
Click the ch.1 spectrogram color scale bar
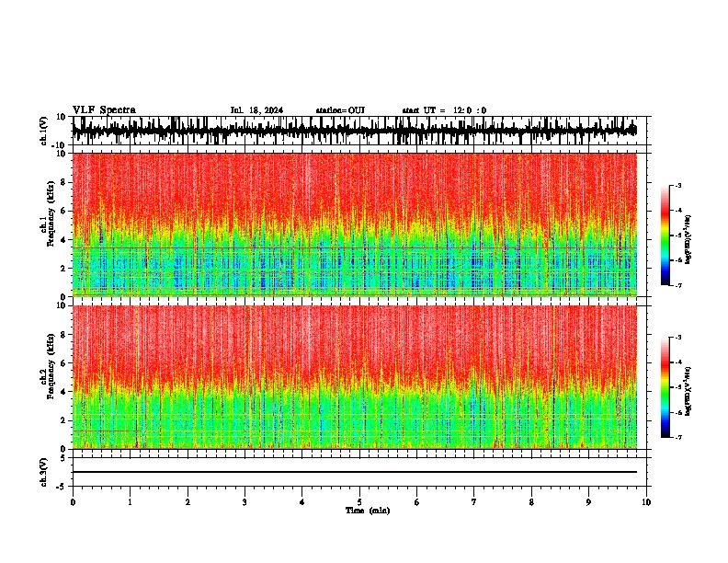pos(665,236)
